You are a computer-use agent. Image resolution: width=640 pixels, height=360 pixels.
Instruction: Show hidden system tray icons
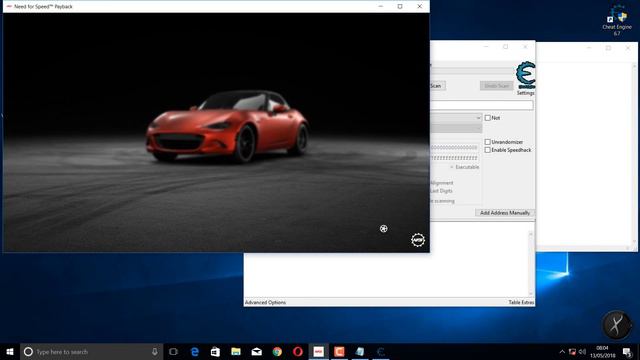(562, 351)
